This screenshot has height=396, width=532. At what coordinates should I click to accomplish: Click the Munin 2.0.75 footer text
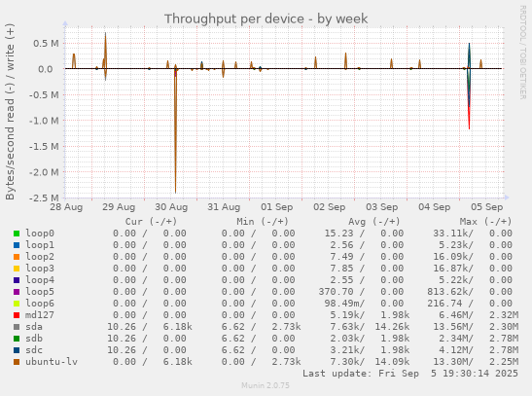(x=266, y=385)
